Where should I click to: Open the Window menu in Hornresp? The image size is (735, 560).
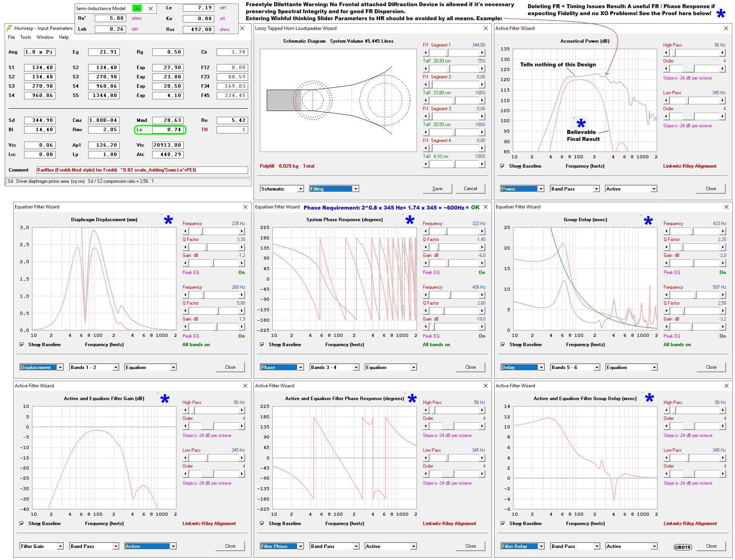(45, 37)
